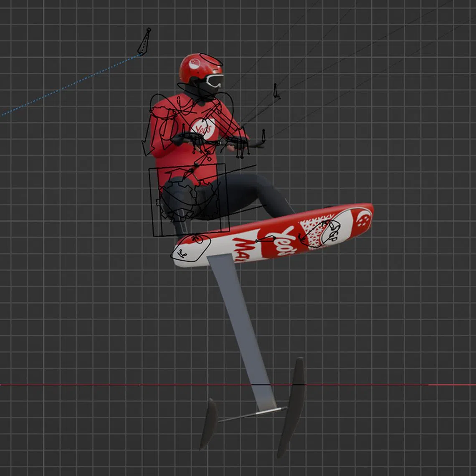Click the rider's white-framed goggles
Image resolution: width=476 pixels, height=476 pixels.
(215, 80)
